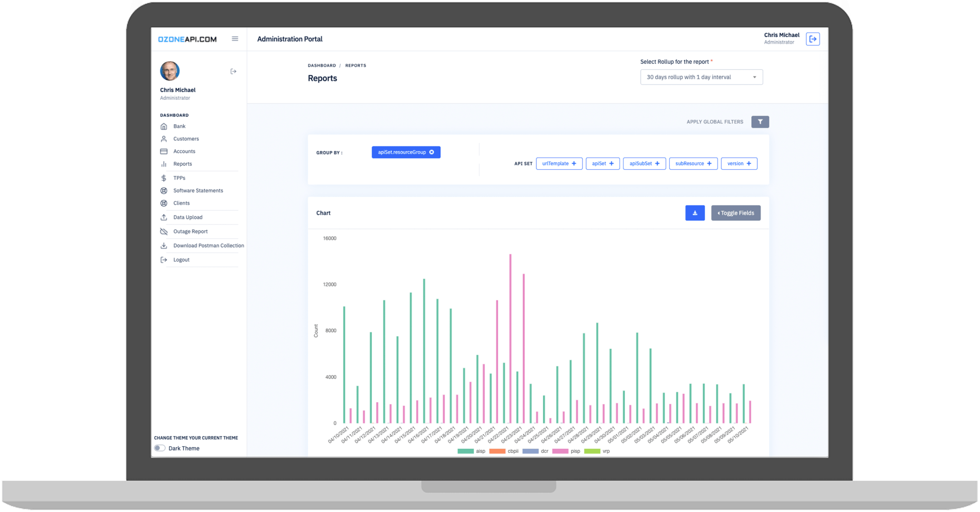Select the Data Upload icon
980x512 pixels.
pos(164,217)
